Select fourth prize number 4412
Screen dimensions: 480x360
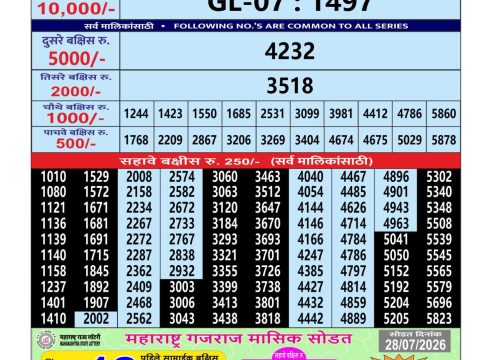pos(375,114)
